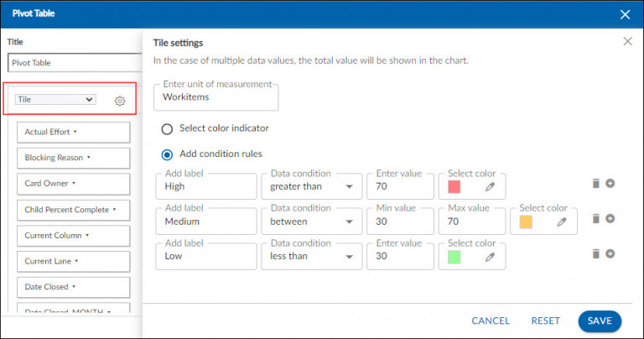The width and height of the screenshot is (644, 339).
Task: Edit the Low rule value 30 field
Action: click(400, 257)
